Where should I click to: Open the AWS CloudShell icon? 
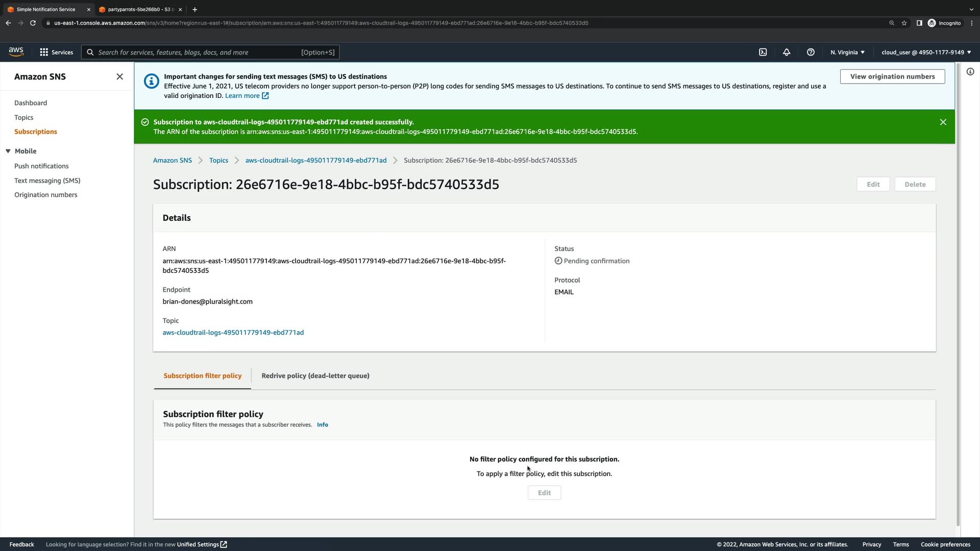tap(763, 52)
